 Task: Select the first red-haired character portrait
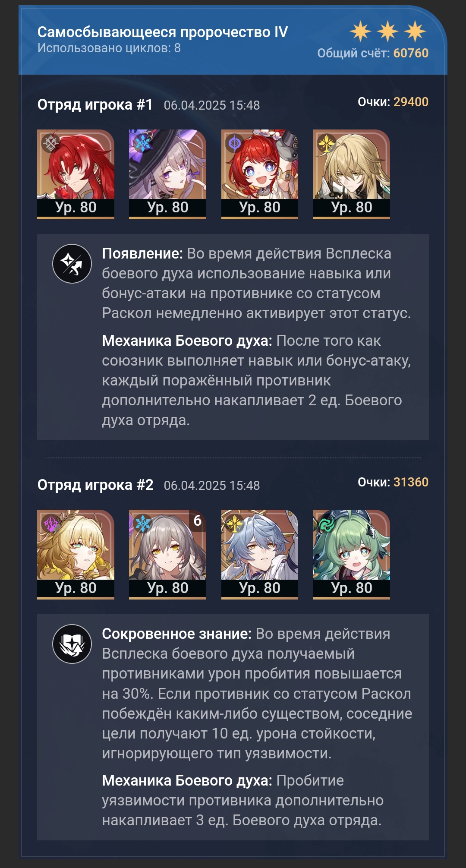click(76, 174)
